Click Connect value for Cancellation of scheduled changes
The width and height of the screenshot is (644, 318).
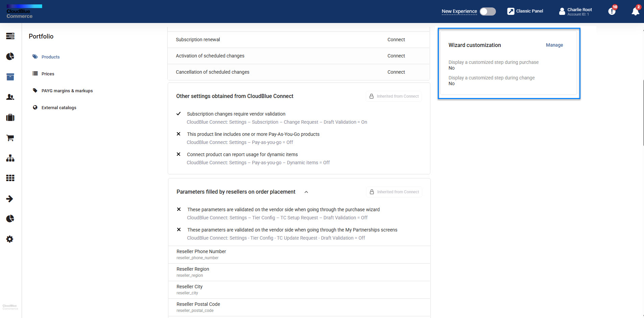coord(396,72)
